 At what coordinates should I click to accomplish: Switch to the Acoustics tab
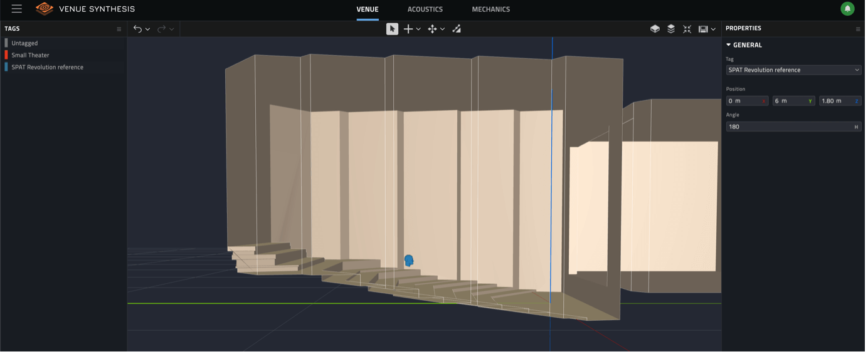425,9
